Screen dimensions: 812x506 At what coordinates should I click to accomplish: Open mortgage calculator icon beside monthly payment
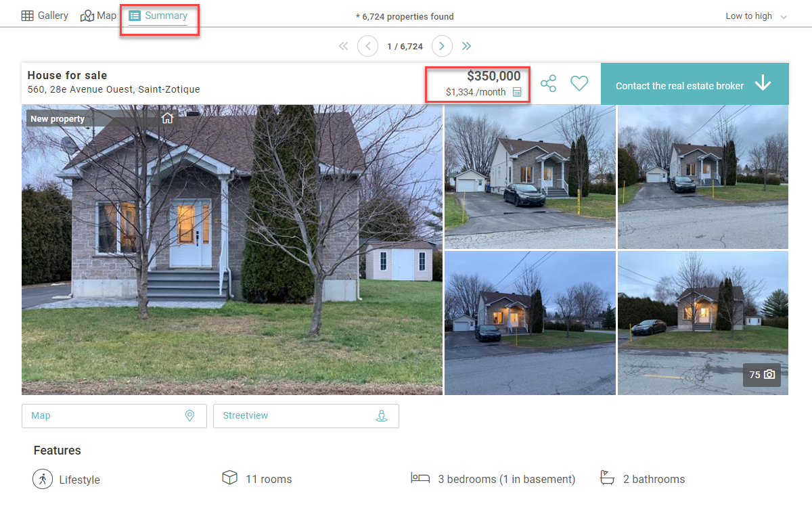pyautogui.click(x=517, y=92)
